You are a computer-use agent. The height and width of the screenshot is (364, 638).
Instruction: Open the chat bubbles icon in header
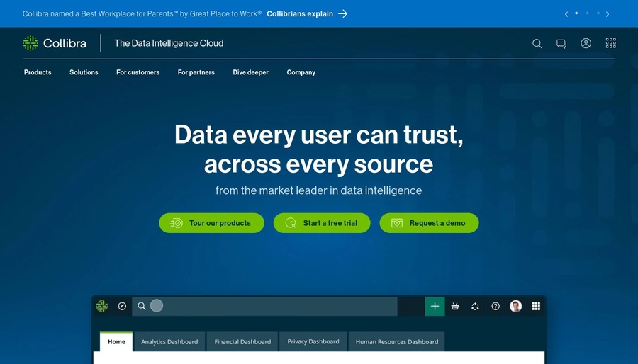[561, 43]
